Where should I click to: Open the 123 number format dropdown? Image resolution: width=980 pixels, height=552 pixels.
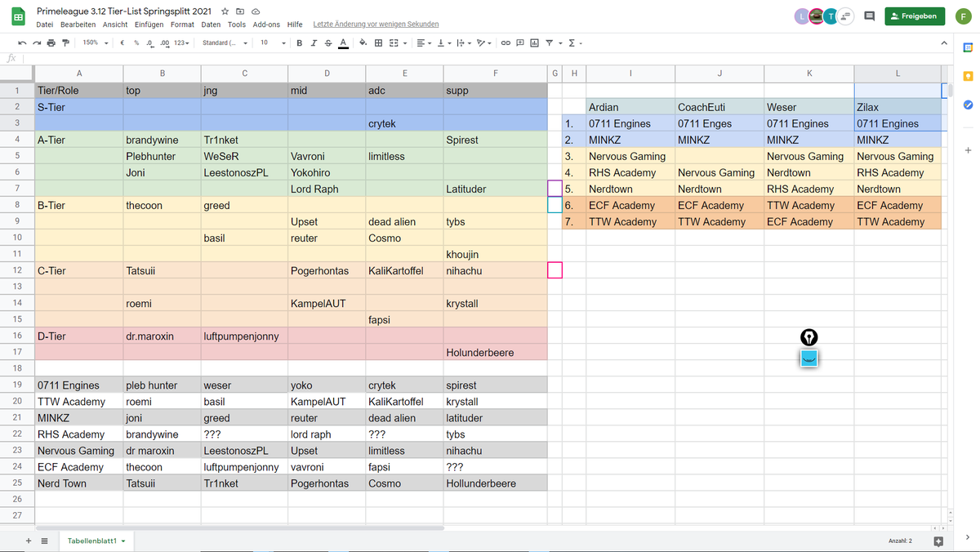[x=183, y=42]
